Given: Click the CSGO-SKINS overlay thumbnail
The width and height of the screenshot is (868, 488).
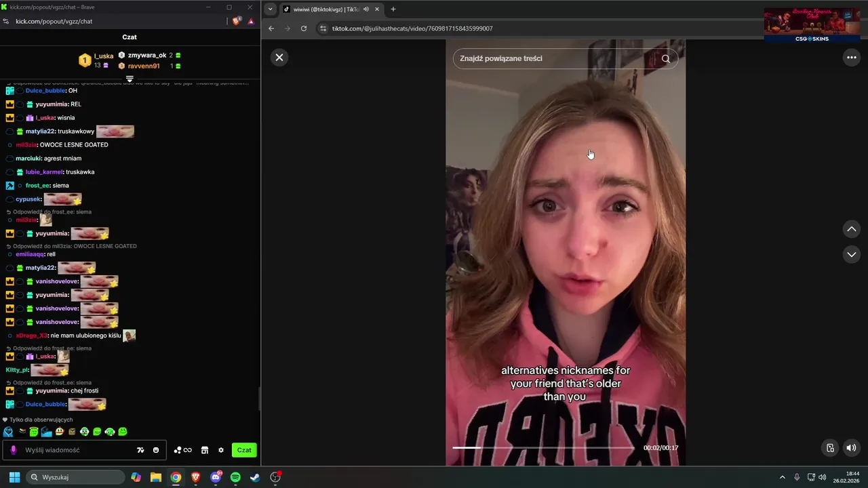Looking at the screenshot, I should pos(812,24).
